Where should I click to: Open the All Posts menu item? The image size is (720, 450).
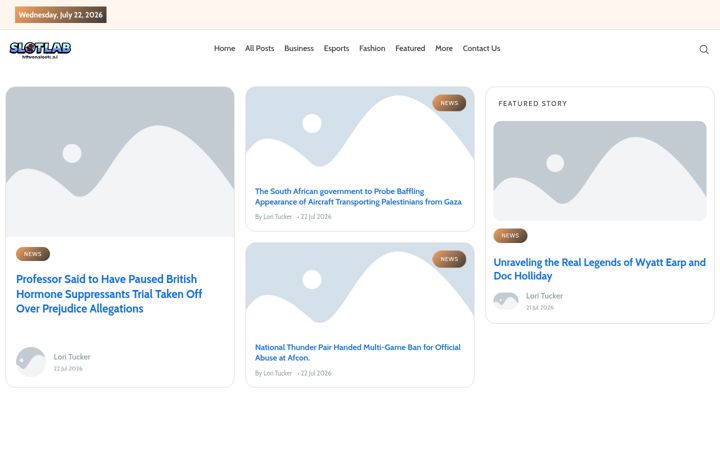pyautogui.click(x=259, y=48)
